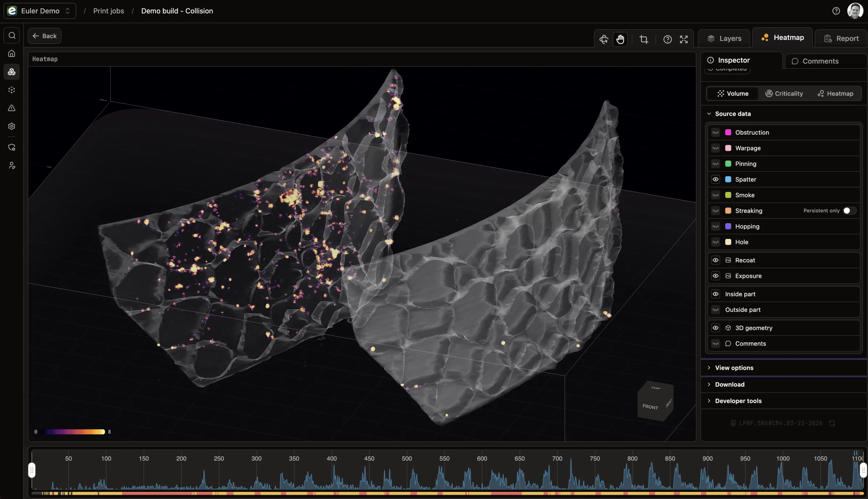Expand the Download section
The height and width of the screenshot is (499, 868).
[783, 384]
